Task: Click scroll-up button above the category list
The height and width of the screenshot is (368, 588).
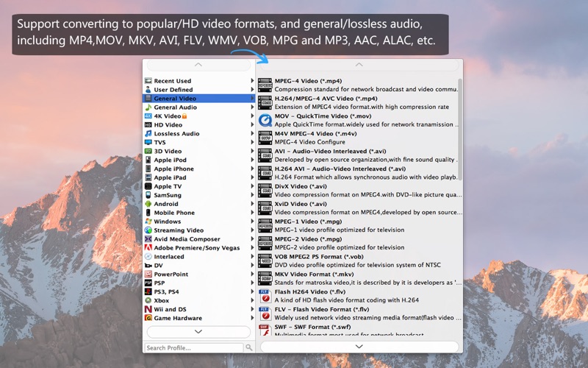Action: pos(198,65)
